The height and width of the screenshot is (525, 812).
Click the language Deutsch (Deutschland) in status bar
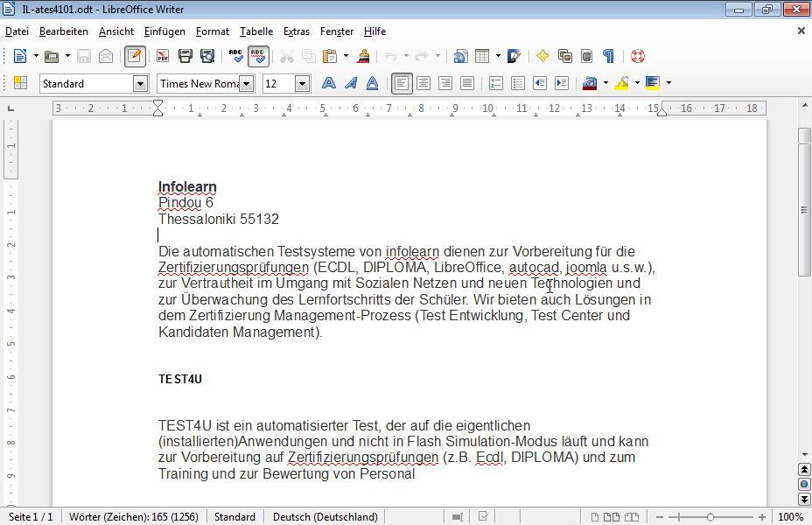[x=325, y=517]
